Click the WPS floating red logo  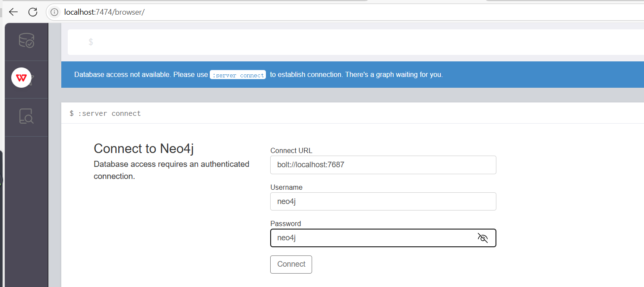(x=21, y=78)
